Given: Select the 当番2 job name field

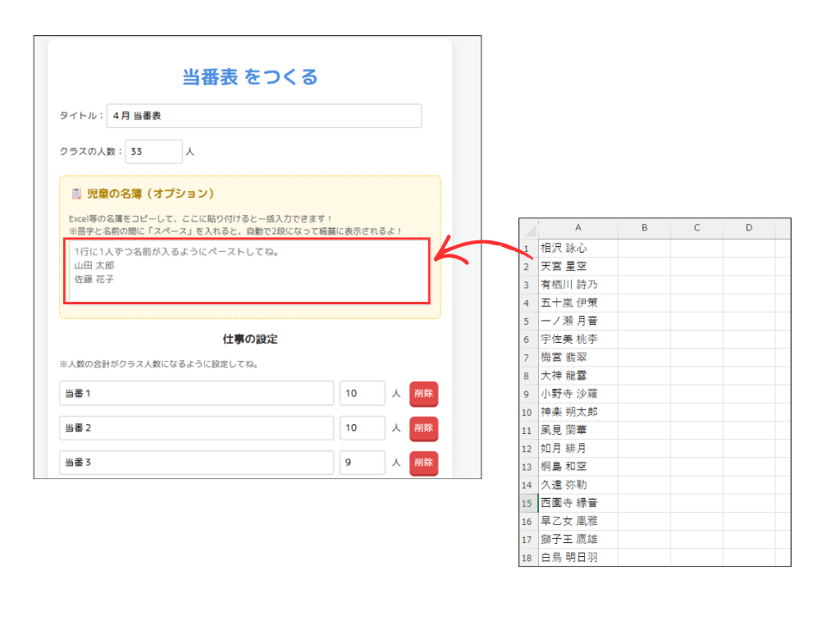Looking at the screenshot, I should coord(195,427).
